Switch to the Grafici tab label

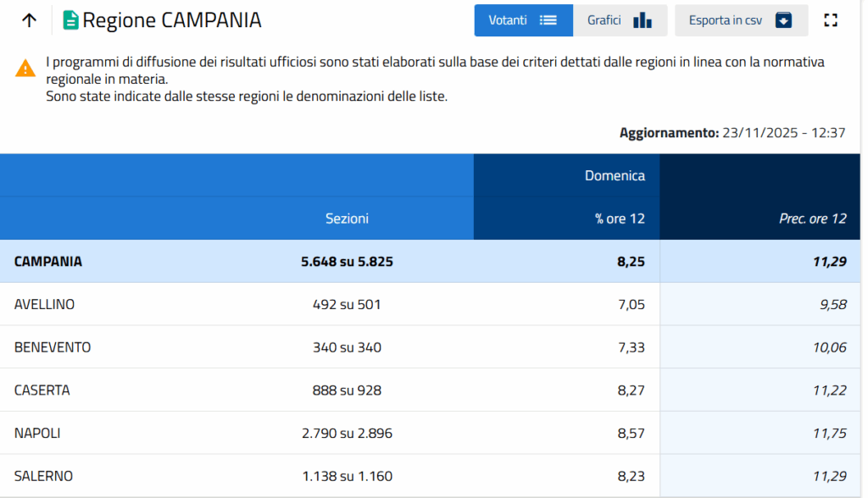pyautogui.click(x=604, y=20)
